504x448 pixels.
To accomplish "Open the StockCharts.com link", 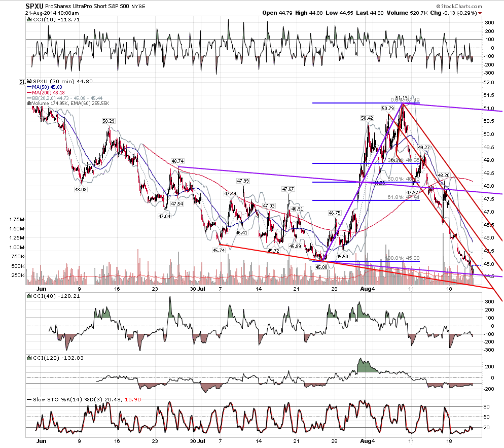I will click(461, 7).
